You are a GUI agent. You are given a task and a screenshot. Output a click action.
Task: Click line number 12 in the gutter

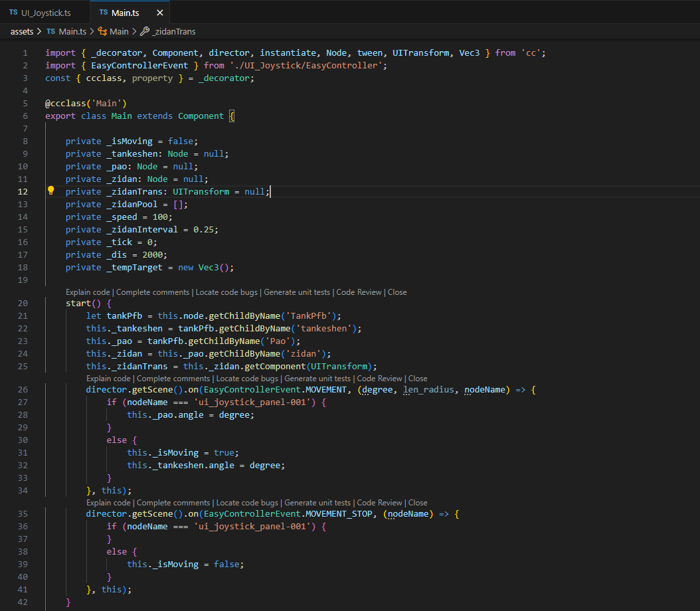coord(23,191)
